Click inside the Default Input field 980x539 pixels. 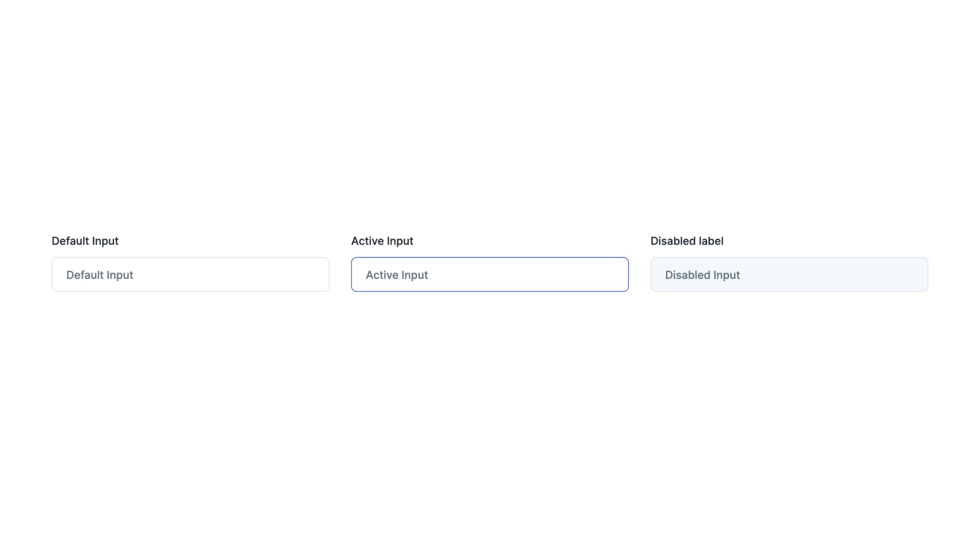click(x=190, y=274)
